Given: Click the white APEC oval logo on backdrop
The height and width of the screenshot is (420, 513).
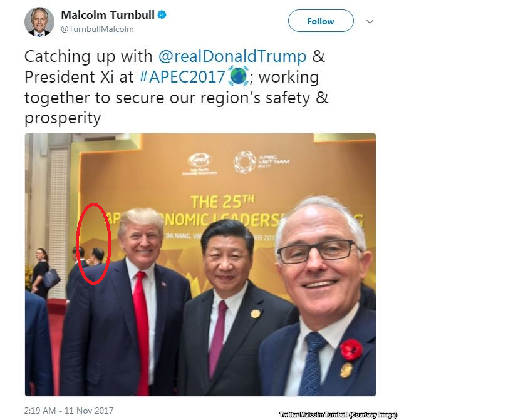Looking at the screenshot, I should pyautogui.click(x=200, y=161).
